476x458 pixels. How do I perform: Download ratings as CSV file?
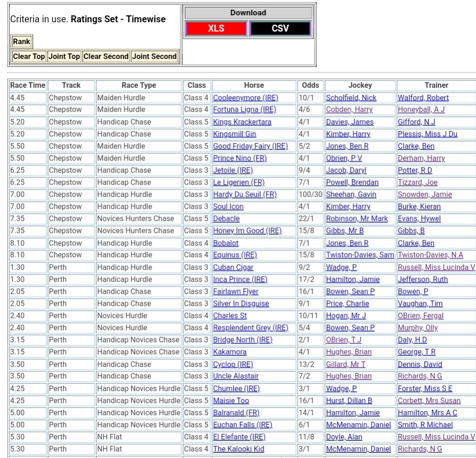point(280,28)
